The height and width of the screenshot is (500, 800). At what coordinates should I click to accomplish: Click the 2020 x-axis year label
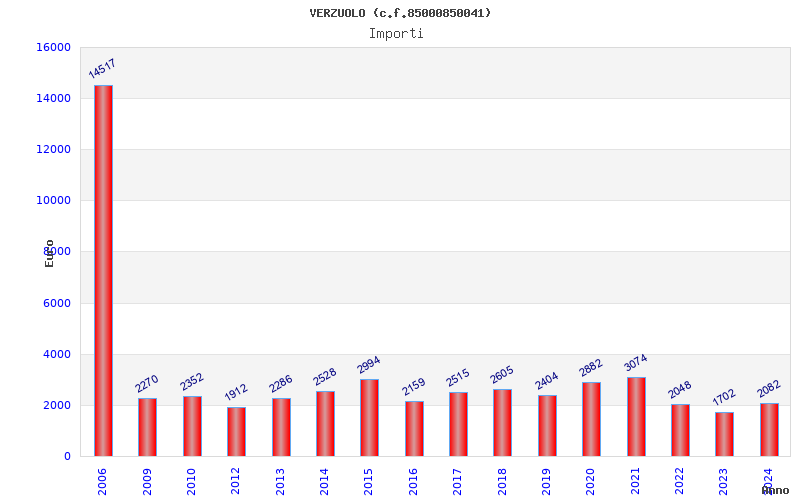591,482
